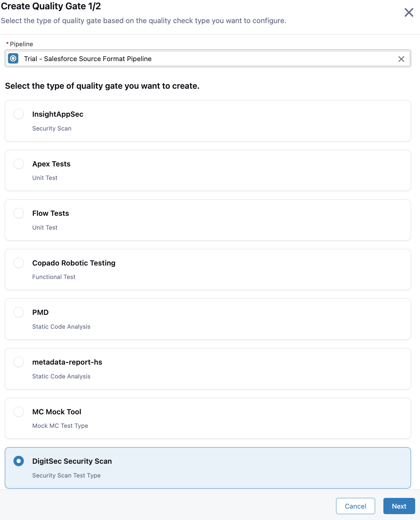The width and height of the screenshot is (420, 520).
Task: Click the PMD Static Code Analysis card
Action: point(208,319)
